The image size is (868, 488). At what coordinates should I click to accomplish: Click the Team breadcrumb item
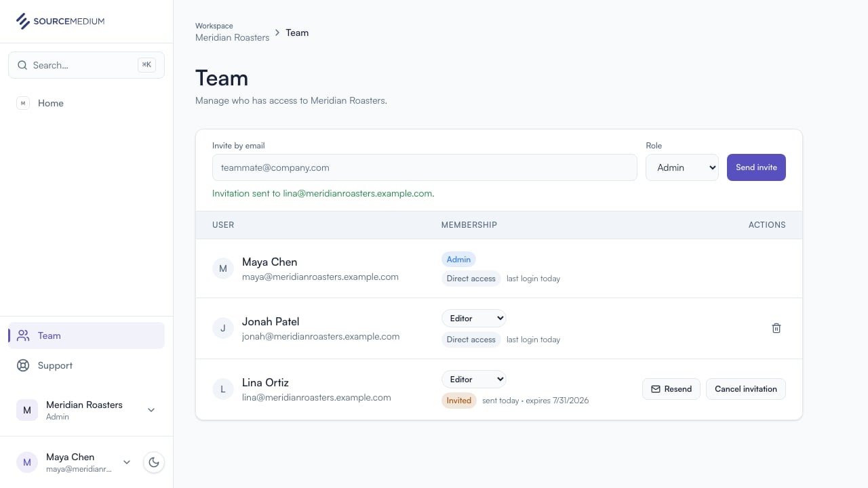[297, 33]
